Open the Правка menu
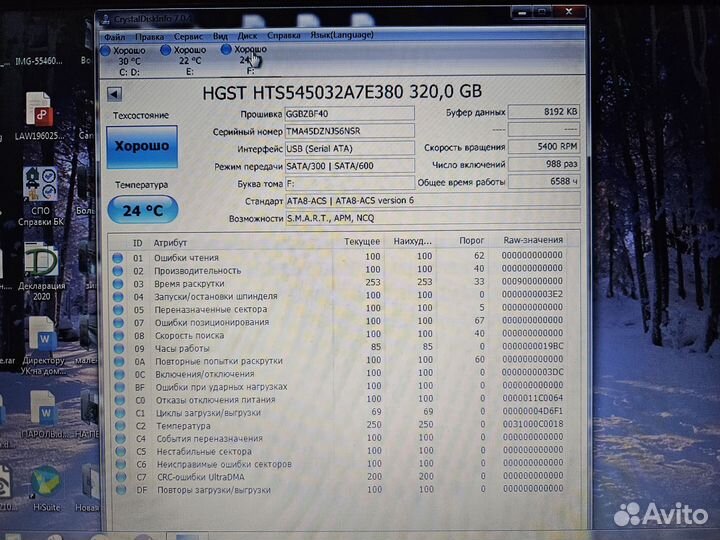The image size is (720, 540). pos(149,36)
